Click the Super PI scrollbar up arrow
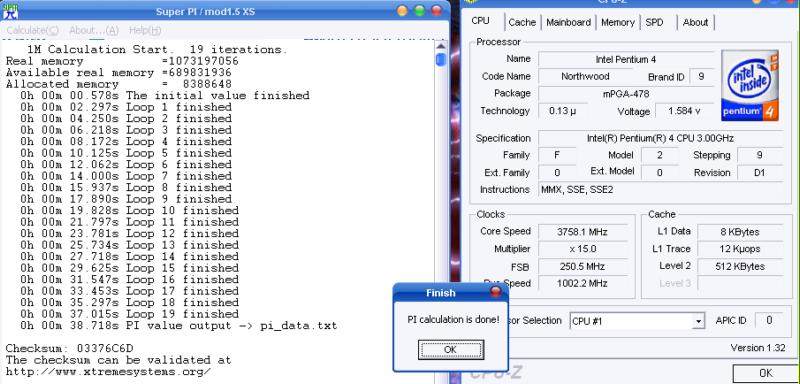This screenshot has height=384, width=800. (441, 45)
